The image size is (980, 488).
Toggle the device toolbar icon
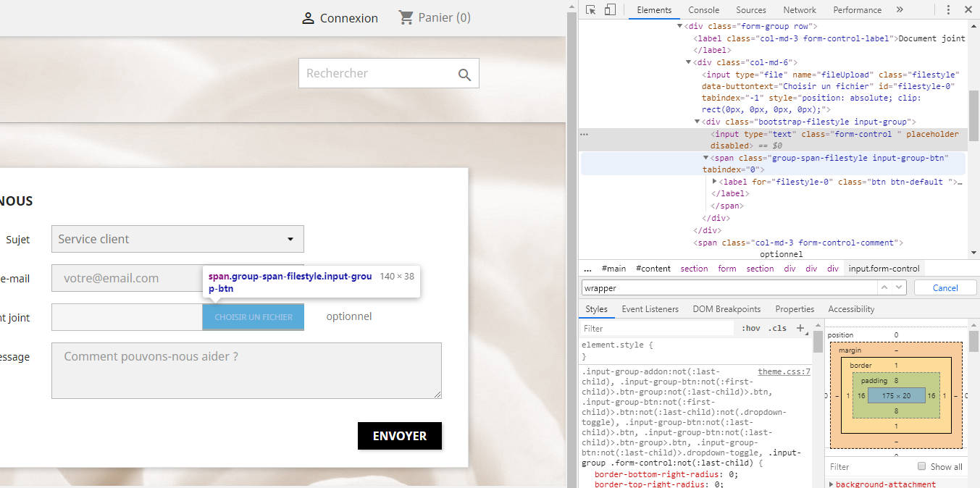point(610,10)
